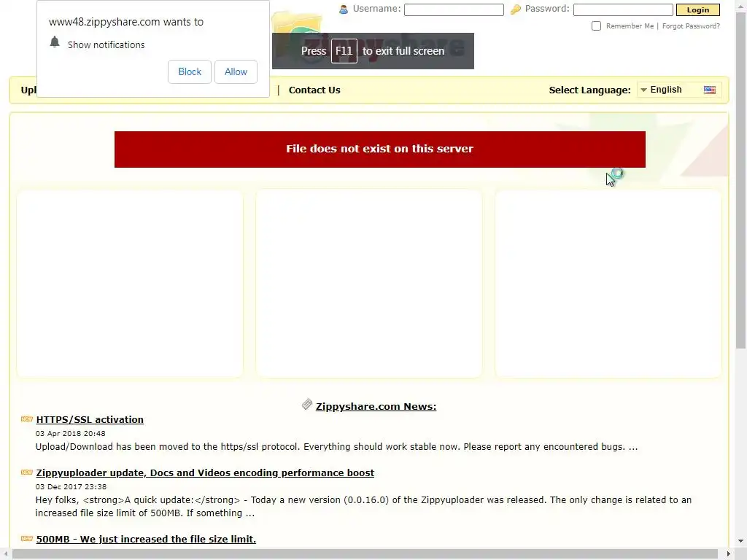Click the user icon beside Username
Image resolution: width=747 pixels, height=560 pixels.
pos(344,9)
